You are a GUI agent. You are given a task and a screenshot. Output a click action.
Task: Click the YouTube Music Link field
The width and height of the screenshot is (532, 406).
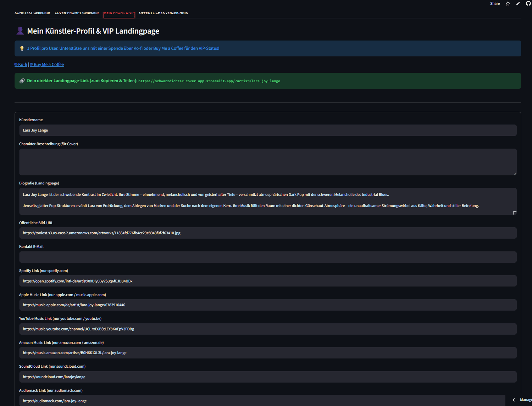(x=268, y=329)
